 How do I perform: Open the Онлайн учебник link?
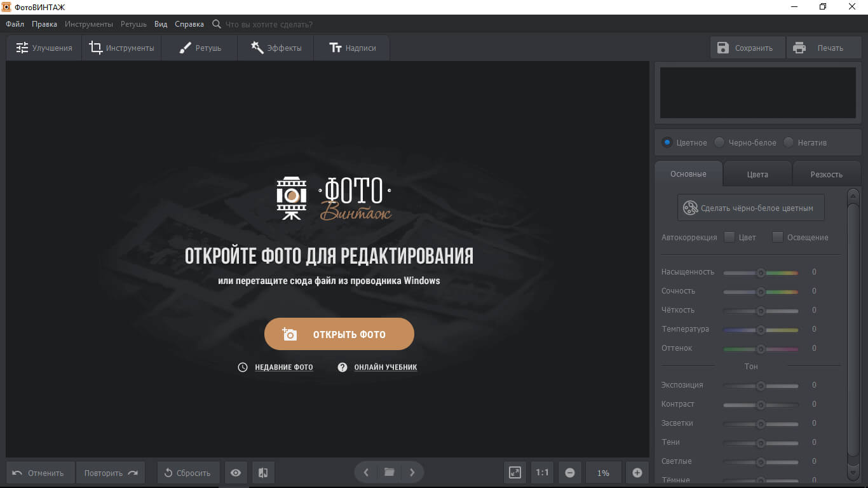(x=385, y=367)
